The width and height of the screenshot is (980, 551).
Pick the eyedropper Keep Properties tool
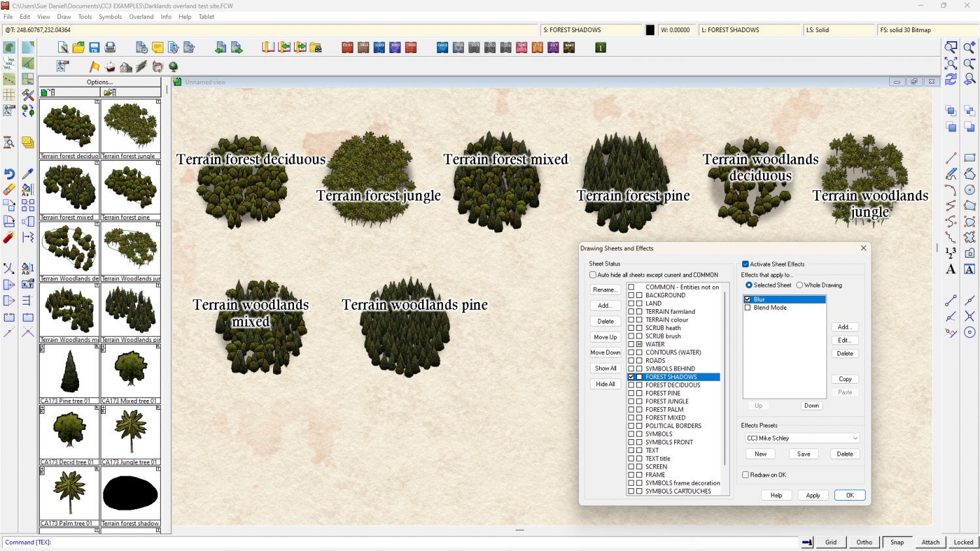[27, 173]
